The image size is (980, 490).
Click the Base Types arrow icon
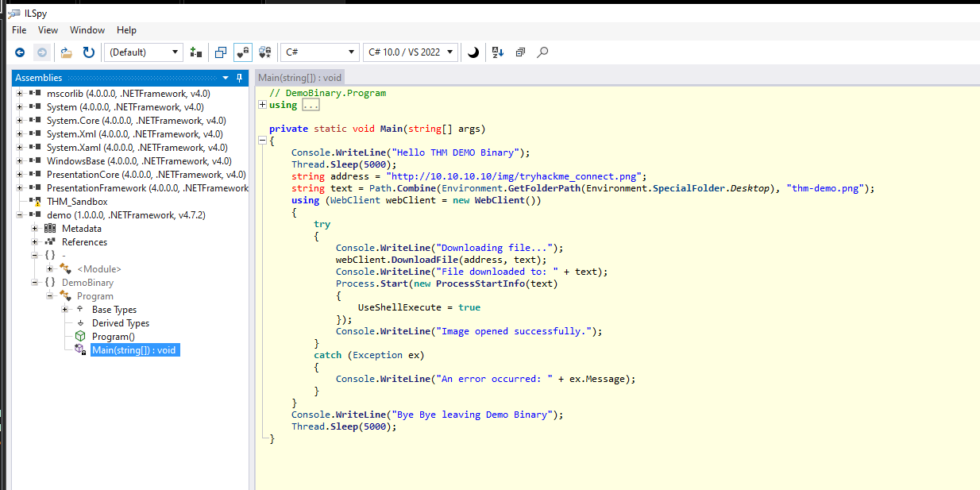[x=81, y=310]
